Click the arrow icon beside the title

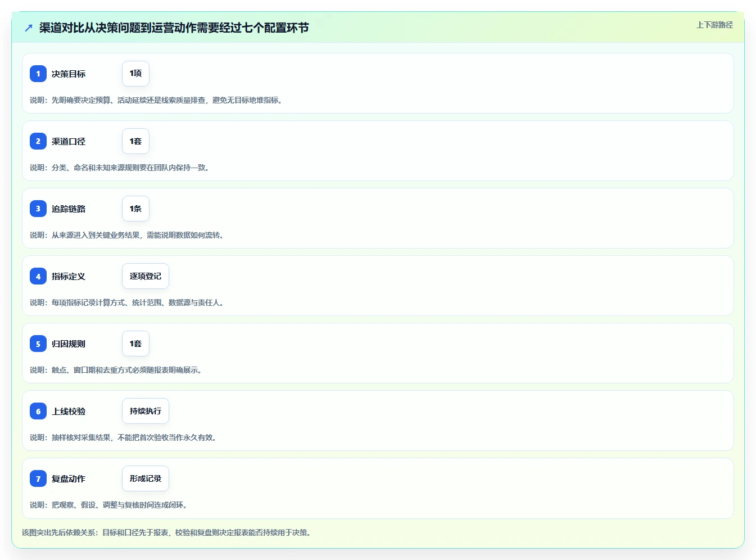[x=29, y=28]
